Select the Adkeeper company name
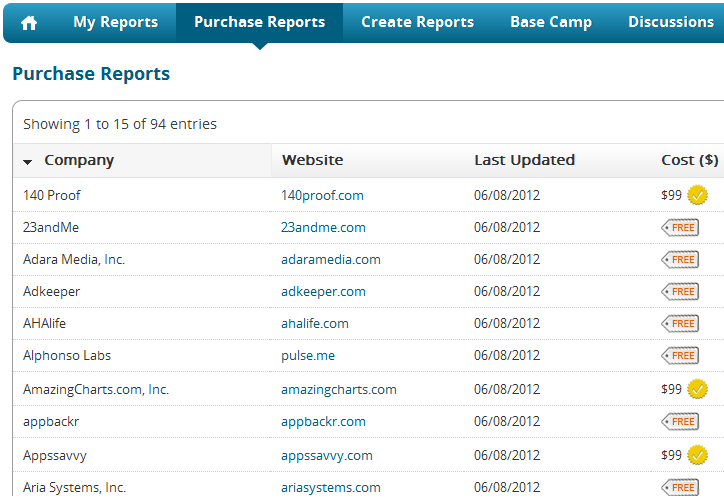 [51, 291]
